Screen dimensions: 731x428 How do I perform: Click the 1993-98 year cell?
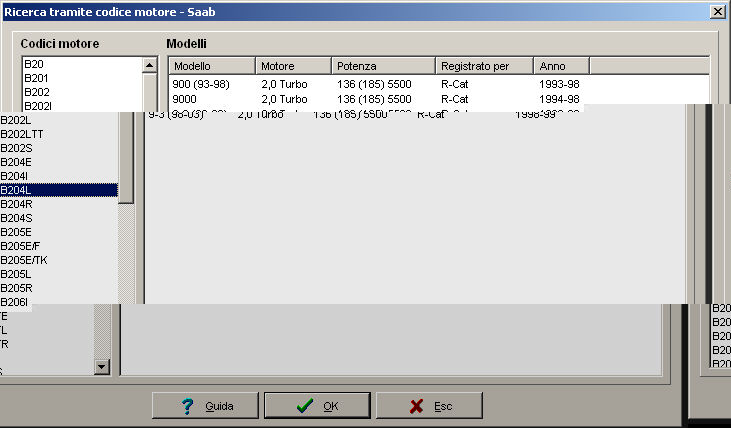559,84
